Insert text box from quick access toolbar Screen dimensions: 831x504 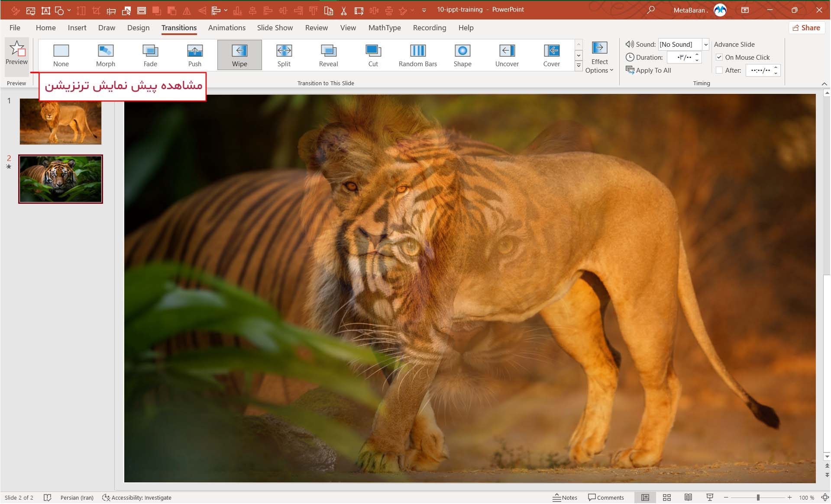[x=45, y=10]
